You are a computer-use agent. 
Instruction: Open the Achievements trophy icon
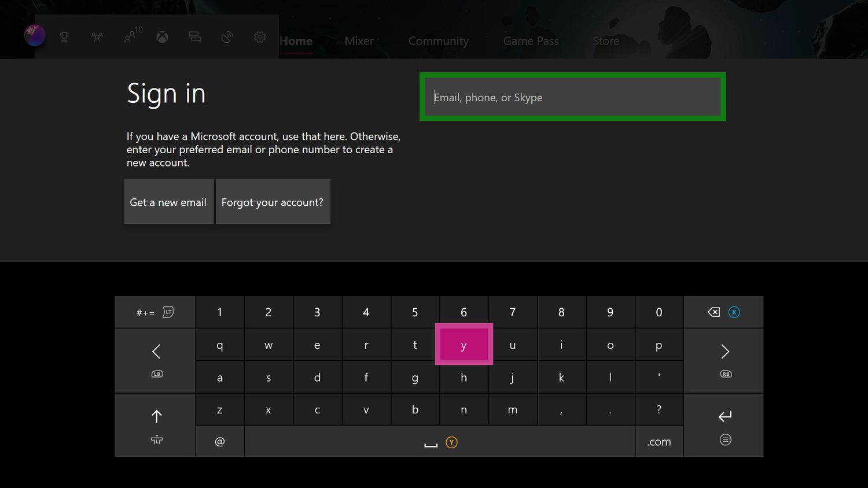point(64,38)
